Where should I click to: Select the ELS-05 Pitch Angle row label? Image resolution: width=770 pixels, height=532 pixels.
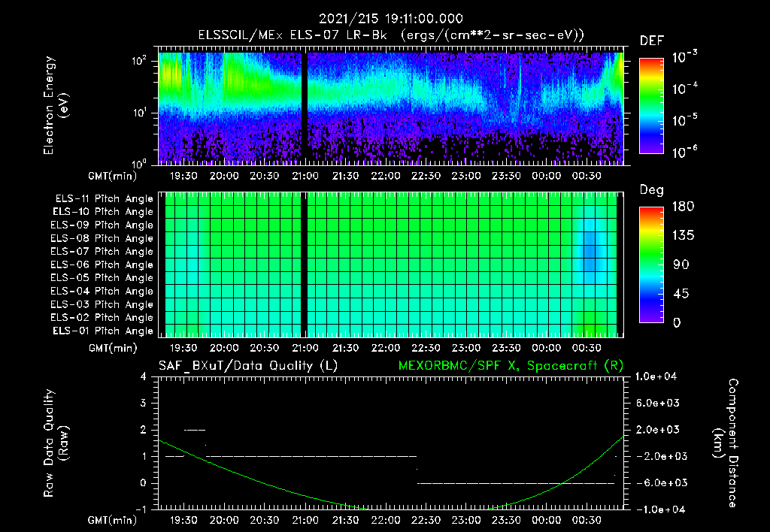tap(102, 278)
